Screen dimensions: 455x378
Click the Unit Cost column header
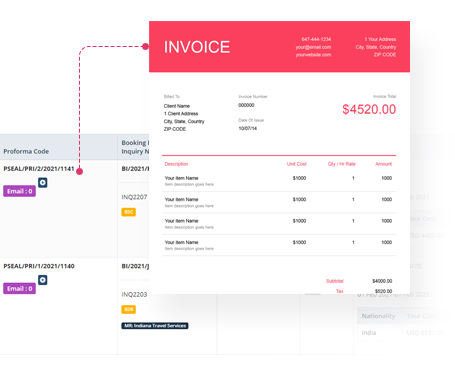coord(296,164)
